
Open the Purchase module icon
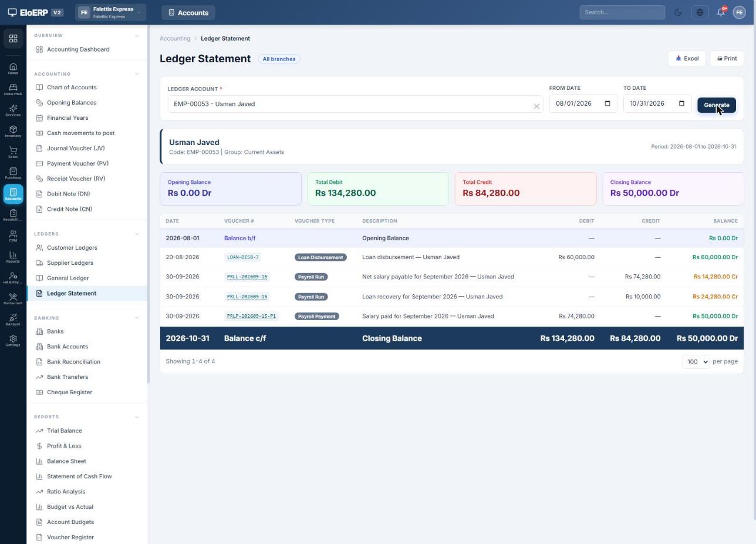13,173
